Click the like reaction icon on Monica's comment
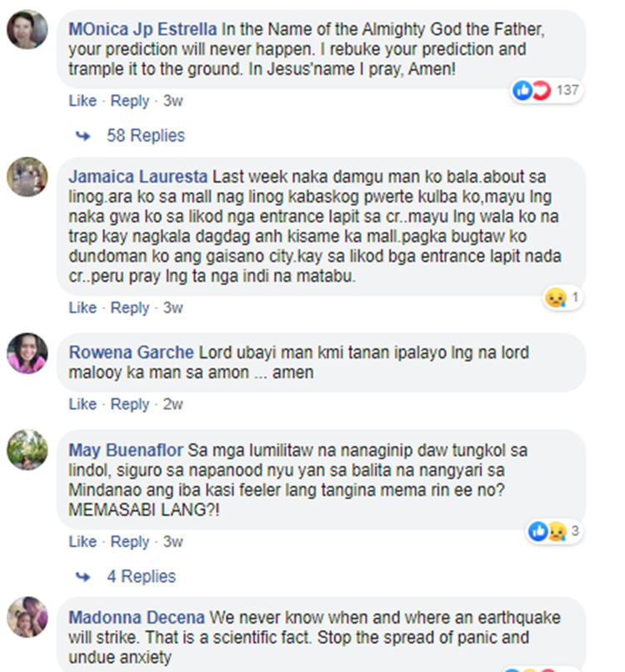This screenshot has height=672, width=625. coord(522,90)
